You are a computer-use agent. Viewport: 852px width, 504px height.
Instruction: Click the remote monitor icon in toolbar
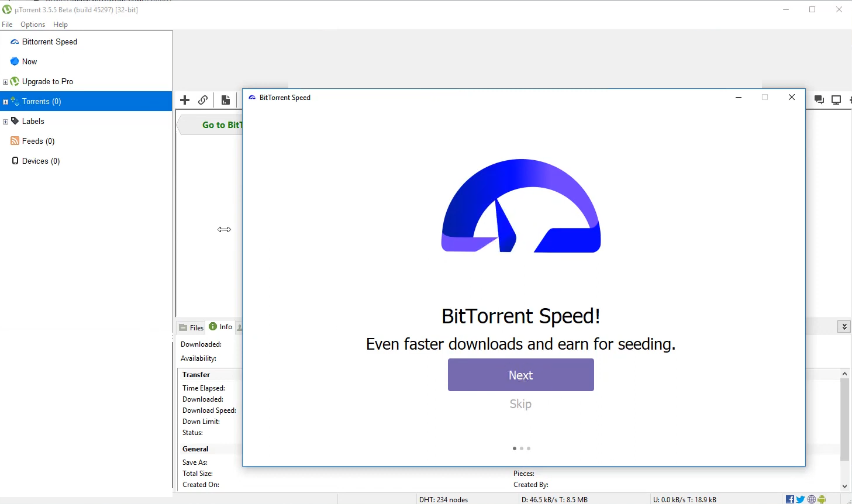pyautogui.click(x=836, y=100)
